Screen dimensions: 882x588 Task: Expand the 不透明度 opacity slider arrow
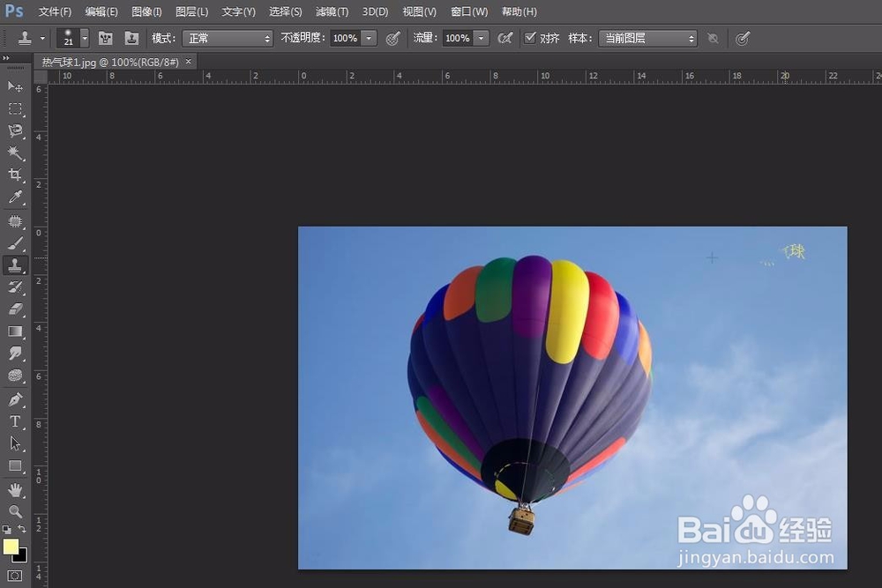[x=369, y=38]
